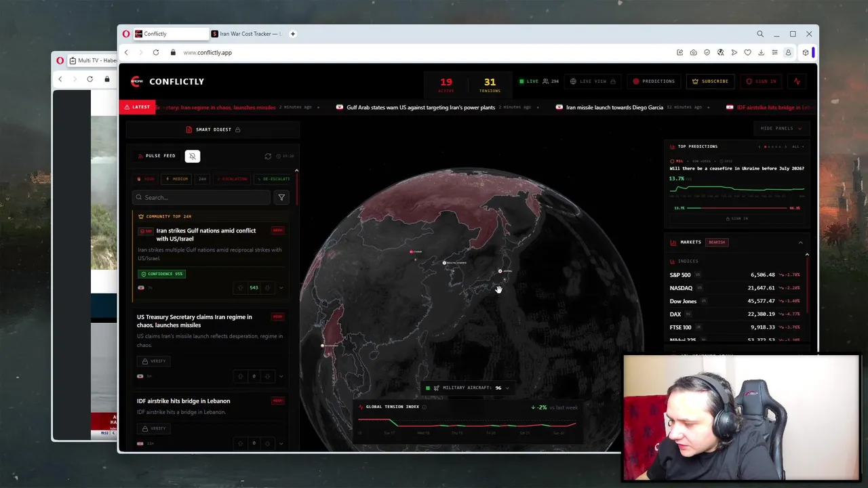Open the browser downloads icon
Image resolution: width=868 pixels, height=488 pixels.
coord(761,52)
